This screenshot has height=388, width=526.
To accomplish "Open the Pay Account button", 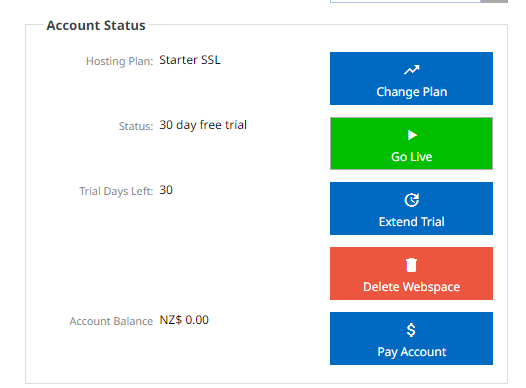I will (411, 338).
